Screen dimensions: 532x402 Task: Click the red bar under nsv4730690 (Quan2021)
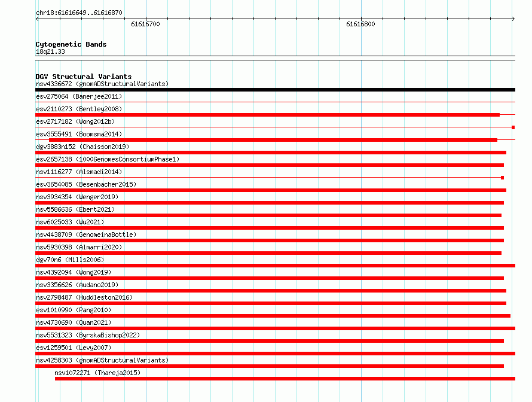pos(275,328)
